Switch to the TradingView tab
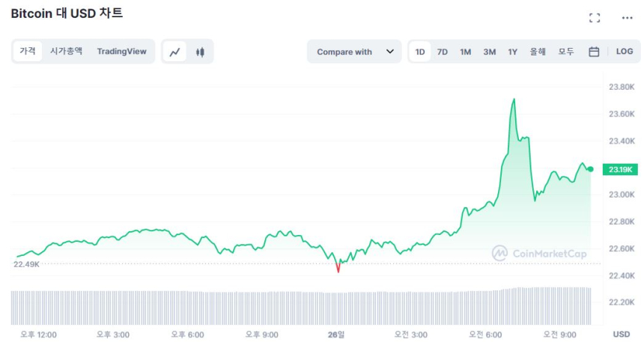 click(x=121, y=51)
